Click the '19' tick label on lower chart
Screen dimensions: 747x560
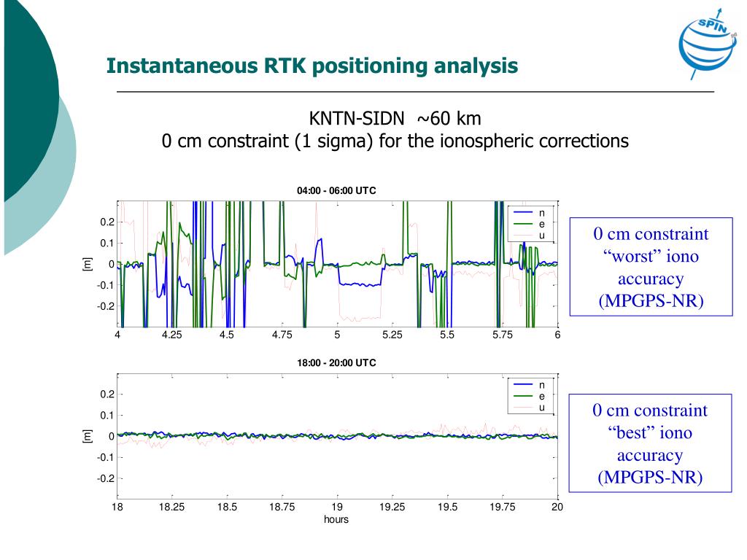(337, 507)
